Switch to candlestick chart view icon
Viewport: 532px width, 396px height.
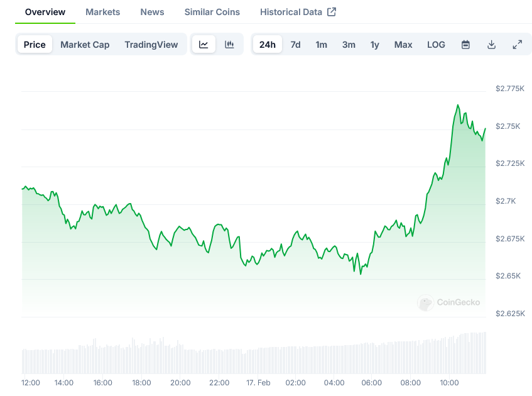229,44
